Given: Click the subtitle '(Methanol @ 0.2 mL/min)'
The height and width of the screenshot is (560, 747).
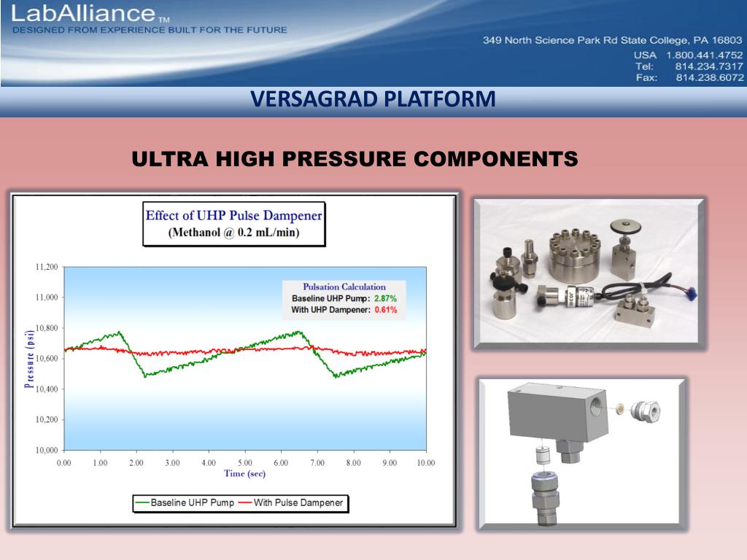Looking at the screenshot, I should pos(234,233).
